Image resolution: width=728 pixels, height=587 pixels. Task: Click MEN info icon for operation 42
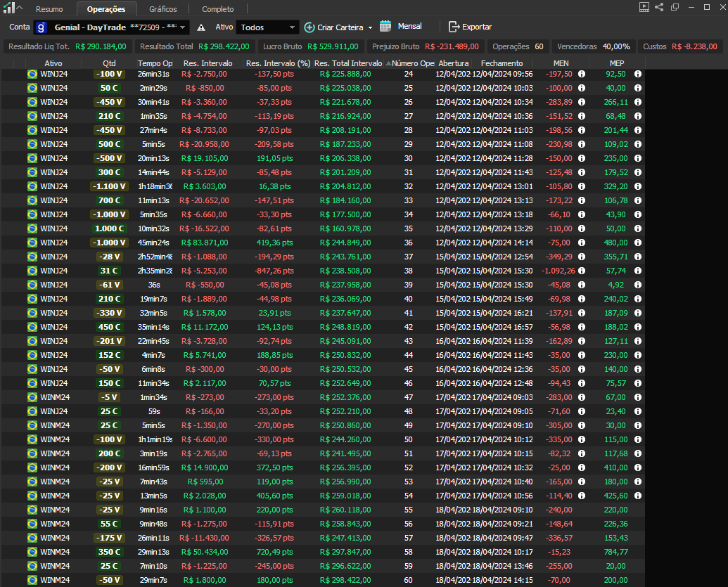(581, 327)
